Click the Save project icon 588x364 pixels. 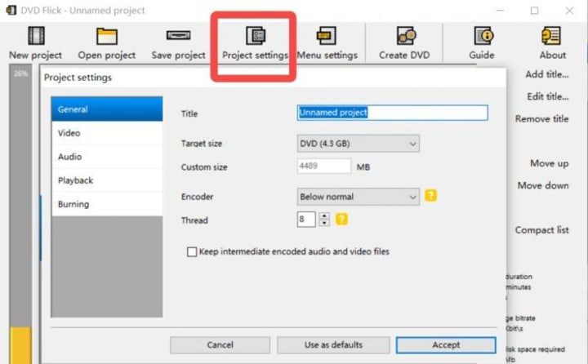179,36
